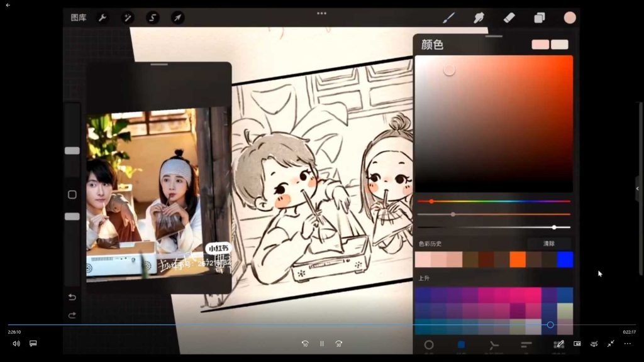Image resolution: width=644 pixels, height=362 pixels.
Task: Open the video player more options menu
Action: tap(627, 344)
